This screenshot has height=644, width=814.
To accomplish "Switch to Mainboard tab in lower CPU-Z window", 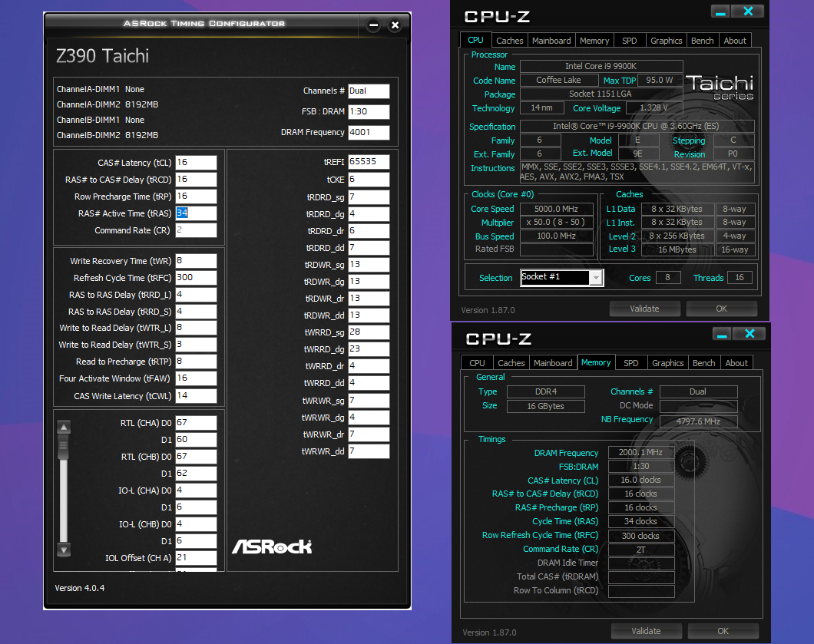I will pyautogui.click(x=553, y=363).
